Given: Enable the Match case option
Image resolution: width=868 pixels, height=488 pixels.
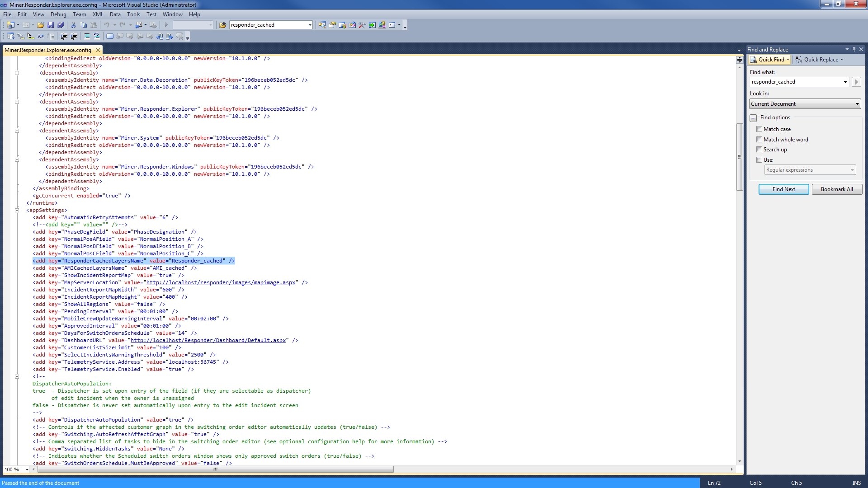Looking at the screenshot, I should coord(760,129).
